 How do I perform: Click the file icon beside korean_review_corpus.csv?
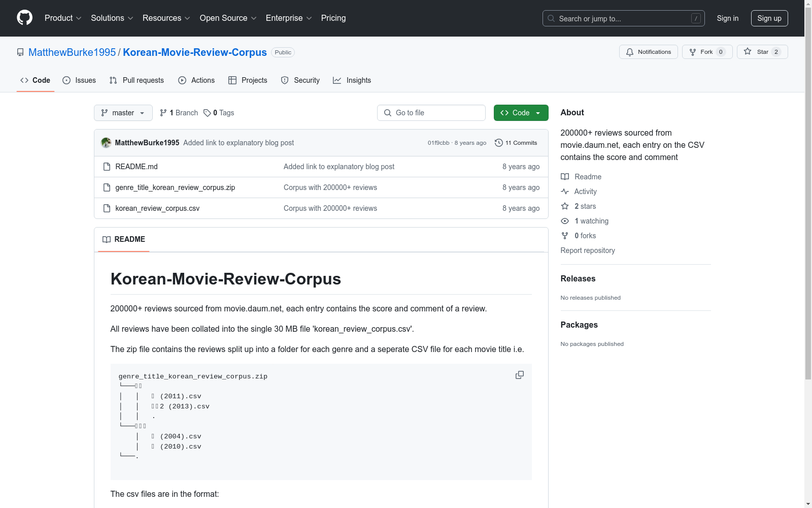click(x=107, y=208)
